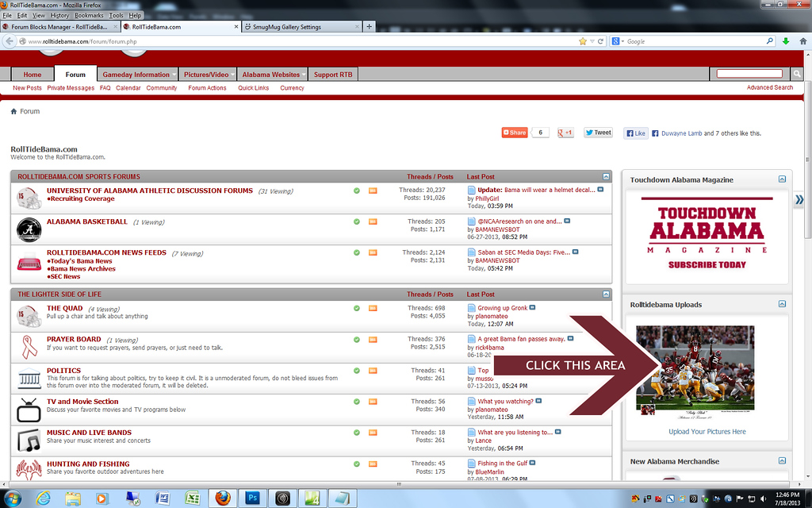
Task: Collapse the RollTideBama.com Sports Forums category
Action: (606, 176)
